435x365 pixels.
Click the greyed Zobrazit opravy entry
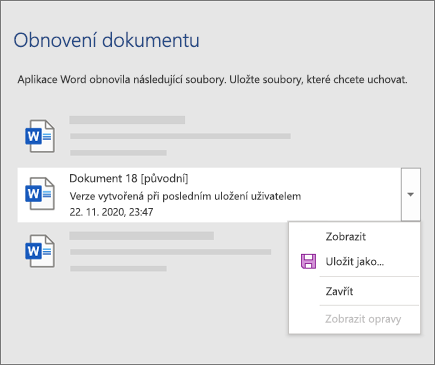click(x=363, y=319)
